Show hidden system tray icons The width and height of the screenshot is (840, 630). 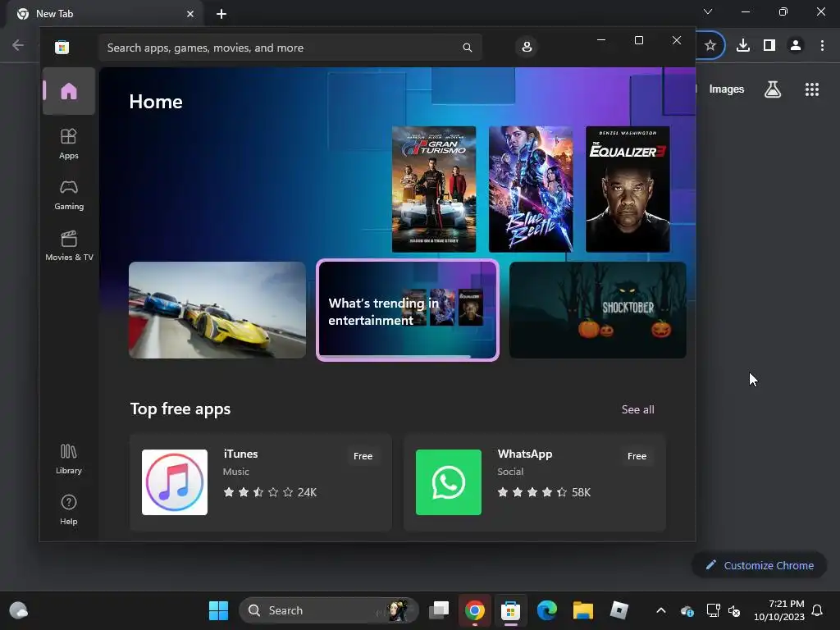click(x=661, y=610)
